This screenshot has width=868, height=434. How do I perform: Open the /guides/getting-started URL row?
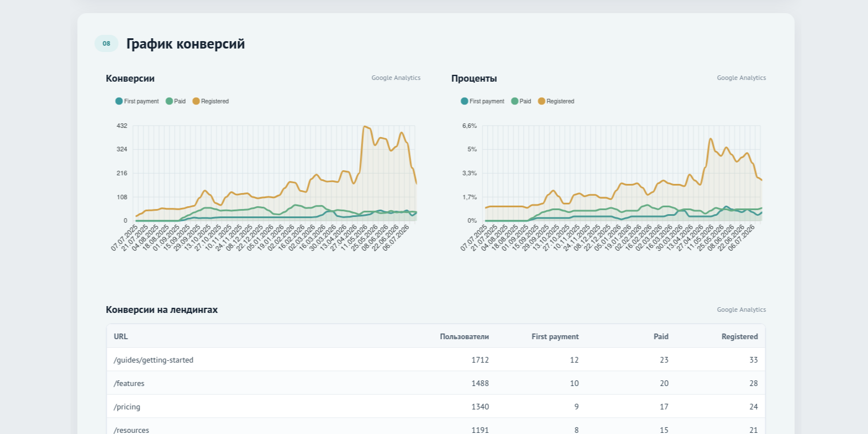[436, 360]
